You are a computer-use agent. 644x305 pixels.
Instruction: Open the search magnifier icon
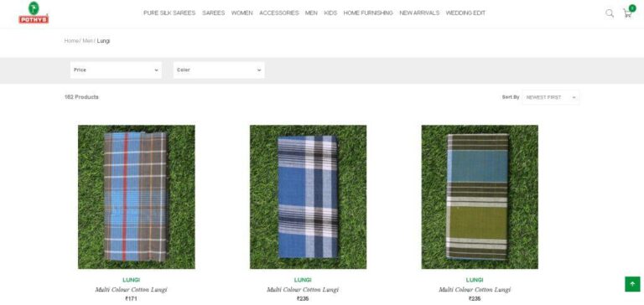pyautogui.click(x=610, y=13)
